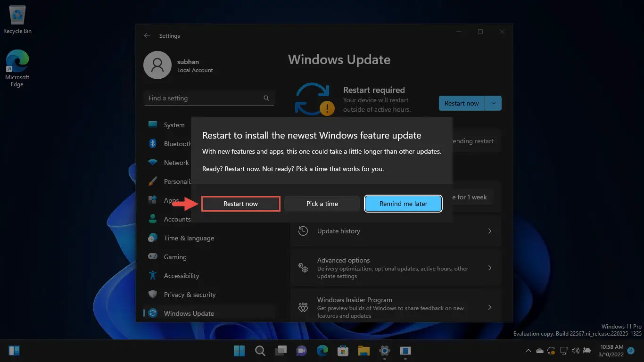Click the Apps icon in sidebar
644x362 pixels.
153,200
